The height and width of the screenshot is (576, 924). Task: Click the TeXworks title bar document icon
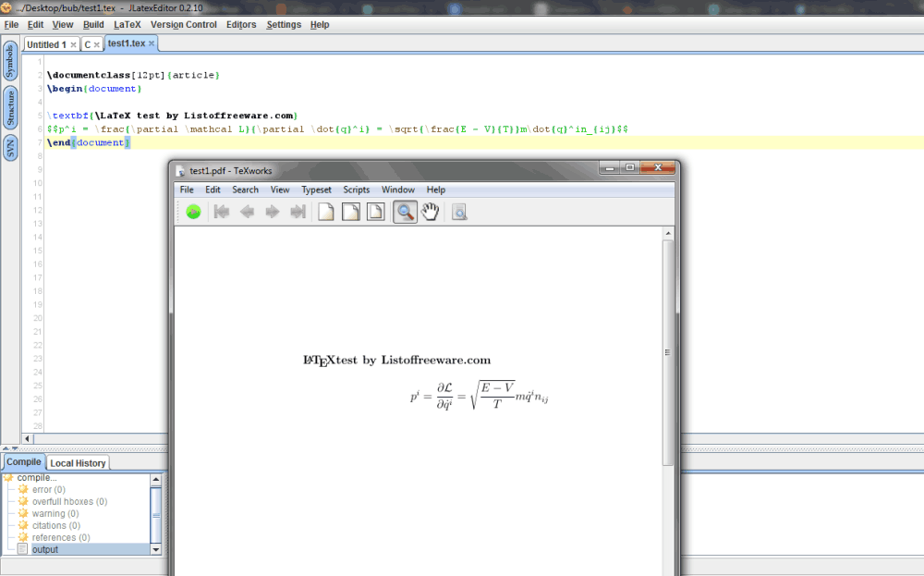coord(180,171)
